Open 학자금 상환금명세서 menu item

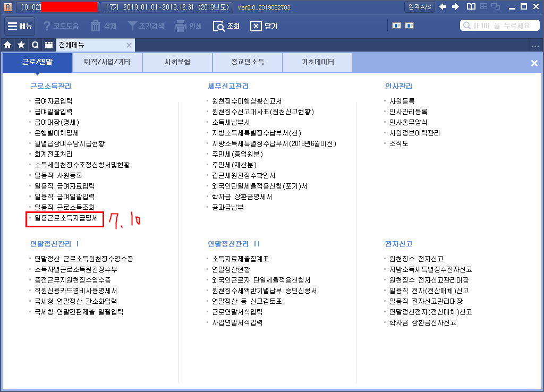click(x=242, y=197)
